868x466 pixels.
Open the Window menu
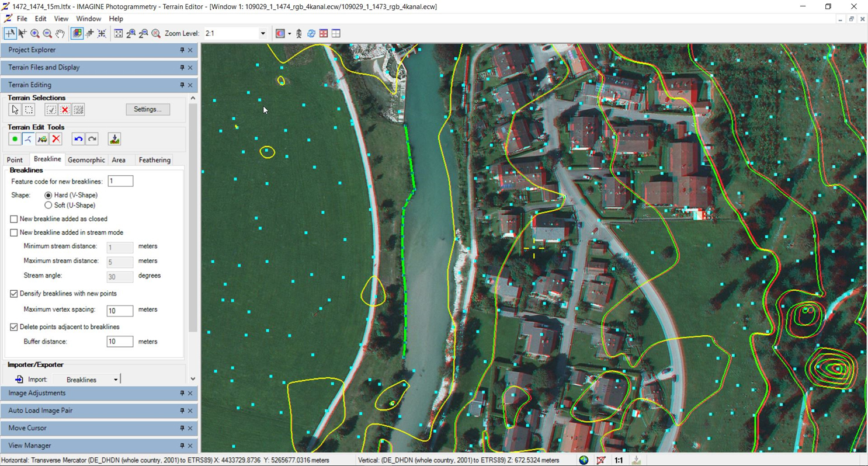click(89, 19)
